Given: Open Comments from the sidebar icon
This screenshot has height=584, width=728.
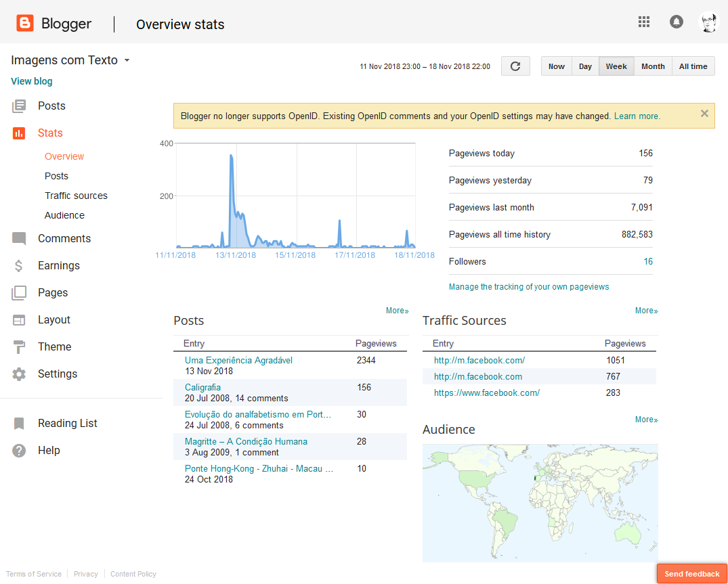Looking at the screenshot, I should tap(19, 239).
